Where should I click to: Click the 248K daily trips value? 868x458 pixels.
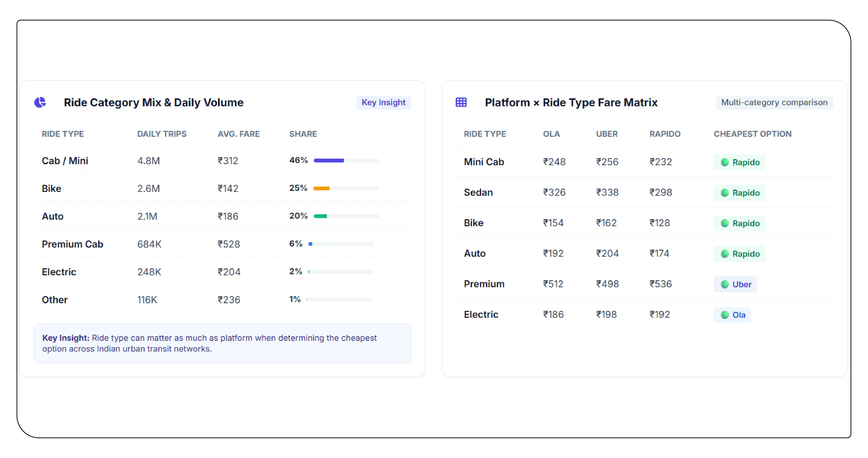point(149,272)
